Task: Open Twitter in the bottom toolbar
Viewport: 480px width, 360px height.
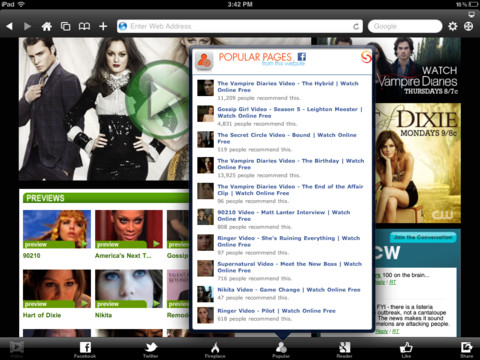Action: 151,350
